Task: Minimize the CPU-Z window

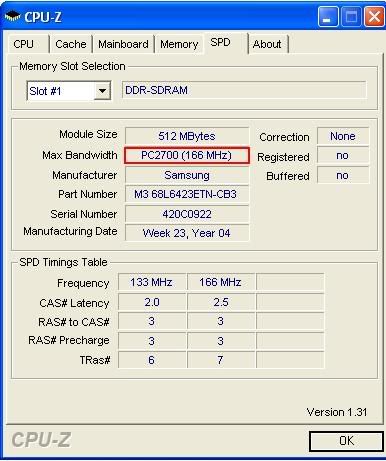Action: click(328, 16)
